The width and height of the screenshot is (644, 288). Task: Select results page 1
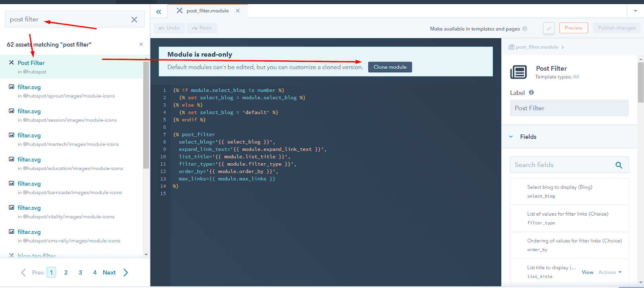(51, 272)
